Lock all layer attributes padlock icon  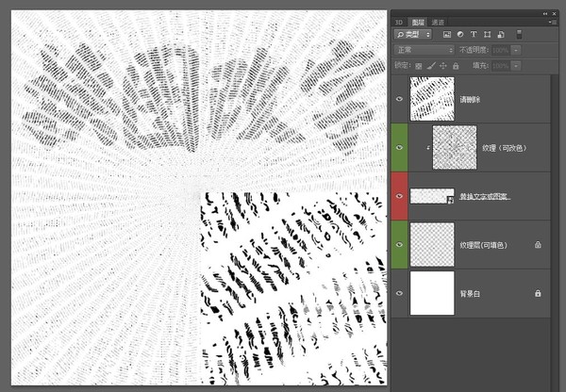tap(456, 66)
